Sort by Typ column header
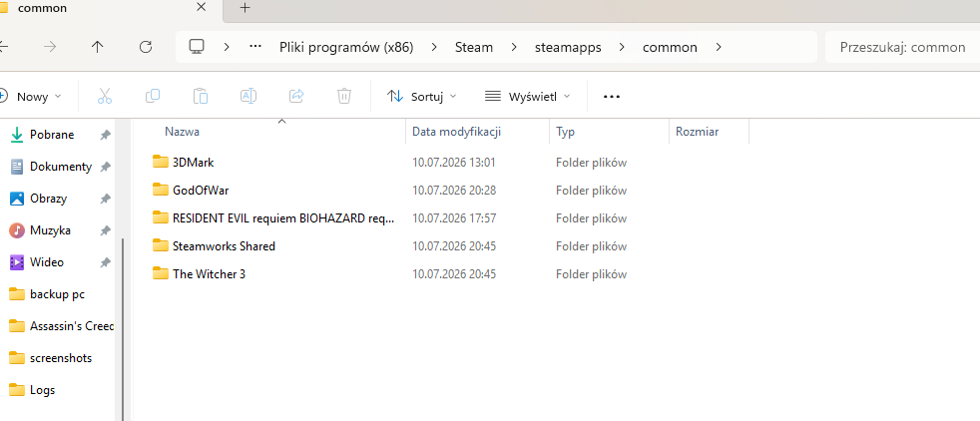 566,132
